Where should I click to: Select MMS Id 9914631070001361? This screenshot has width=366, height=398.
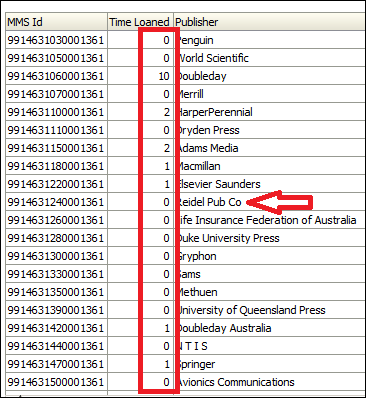[x=56, y=94]
